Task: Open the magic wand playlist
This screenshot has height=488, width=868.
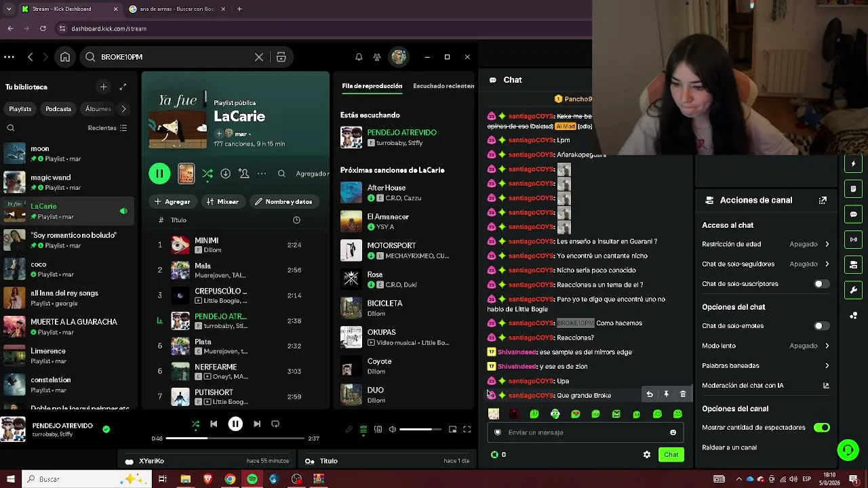Action: [68, 182]
